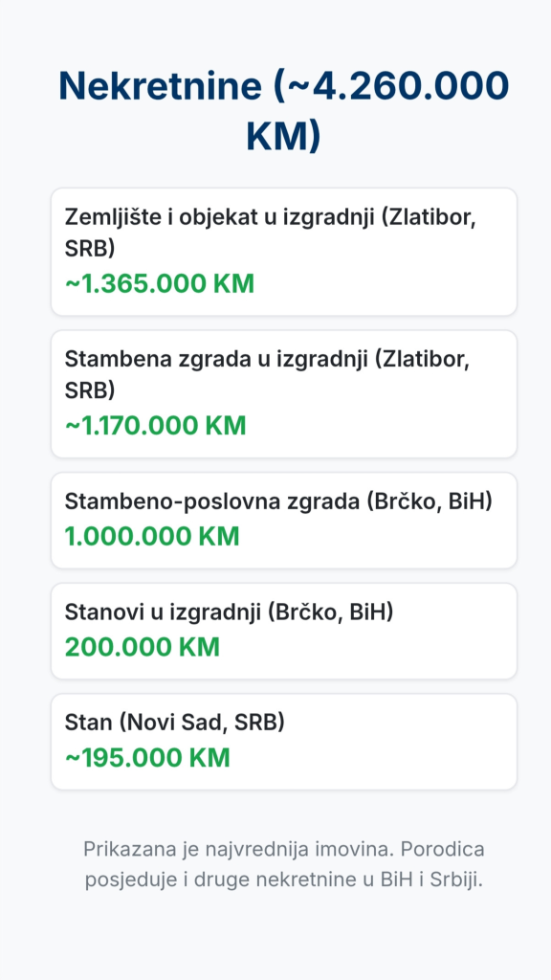Screen dimensions: 551x980
Task: Click the Stan (Novi Sad, SRB) label text
Action: click(x=174, y=723)
